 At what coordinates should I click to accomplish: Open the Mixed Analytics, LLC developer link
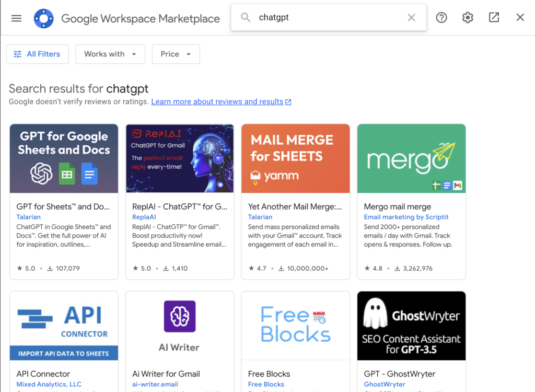49,384
